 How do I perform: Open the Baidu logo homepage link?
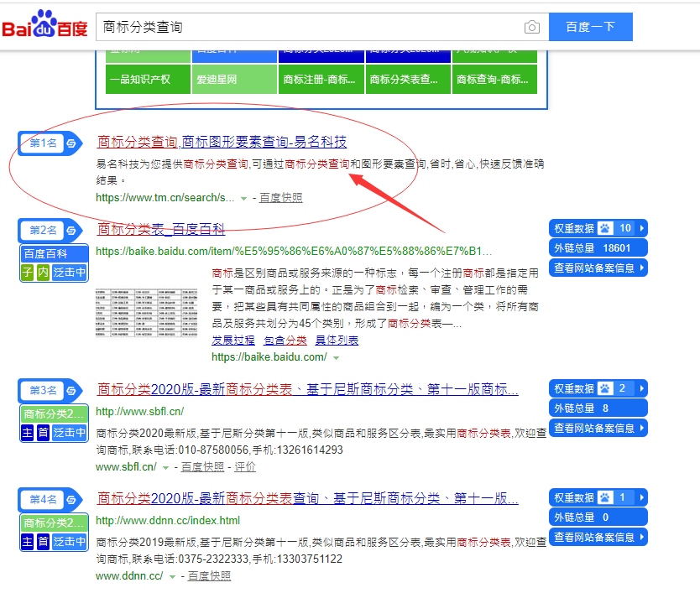tap(44, 24)
